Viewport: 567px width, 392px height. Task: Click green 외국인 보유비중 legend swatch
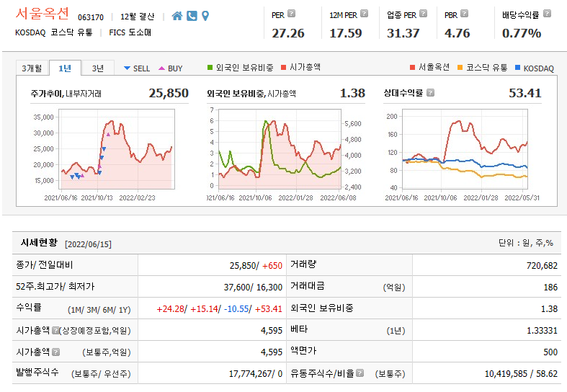point(210,67)
